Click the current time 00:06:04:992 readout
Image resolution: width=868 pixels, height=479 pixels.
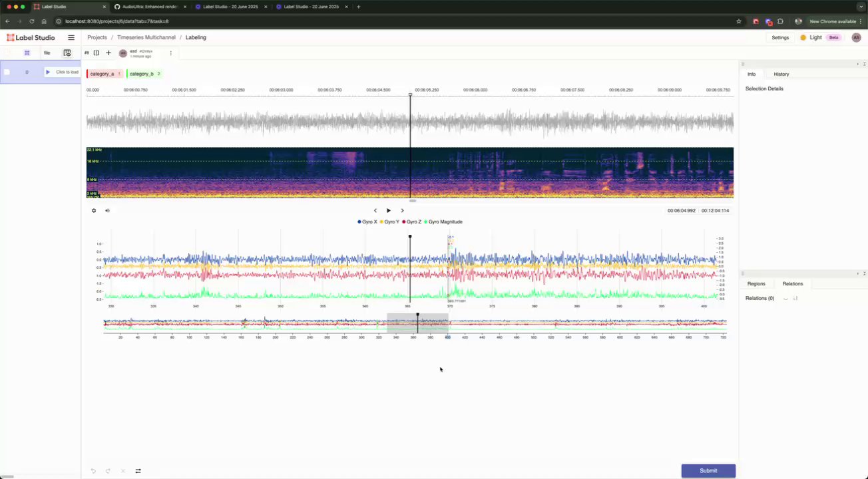pyautogui.click(x=682, y=211)
